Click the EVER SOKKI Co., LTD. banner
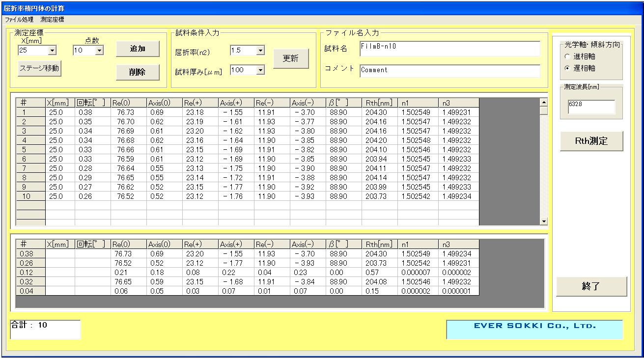644x358 pixels. (534, 330)
